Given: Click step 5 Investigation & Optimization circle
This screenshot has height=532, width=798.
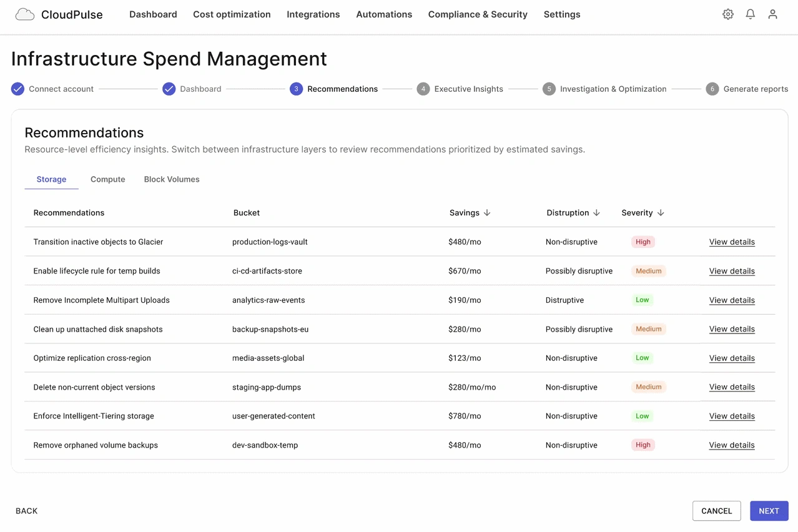Looking at the screenshot, I should 549,89.
